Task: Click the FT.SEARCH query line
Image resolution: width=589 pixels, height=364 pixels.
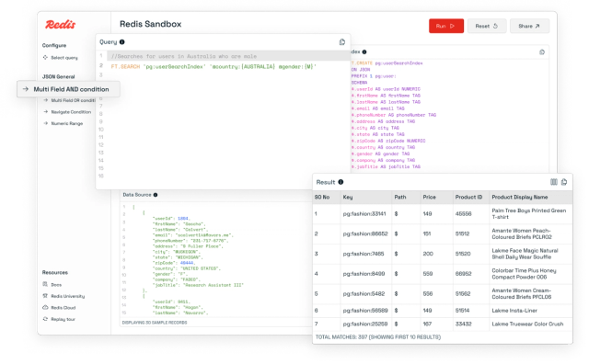Action: point(214,67)
